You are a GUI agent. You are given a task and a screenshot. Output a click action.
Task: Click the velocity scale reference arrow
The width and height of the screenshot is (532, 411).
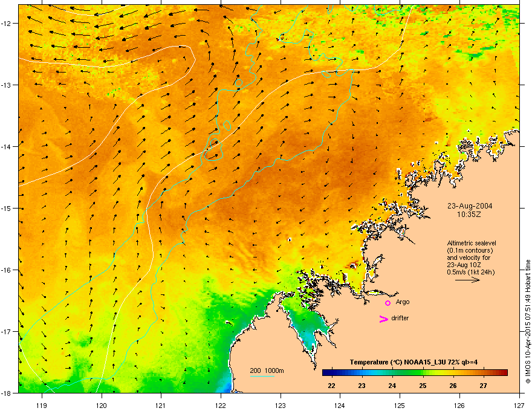point(467,280)
